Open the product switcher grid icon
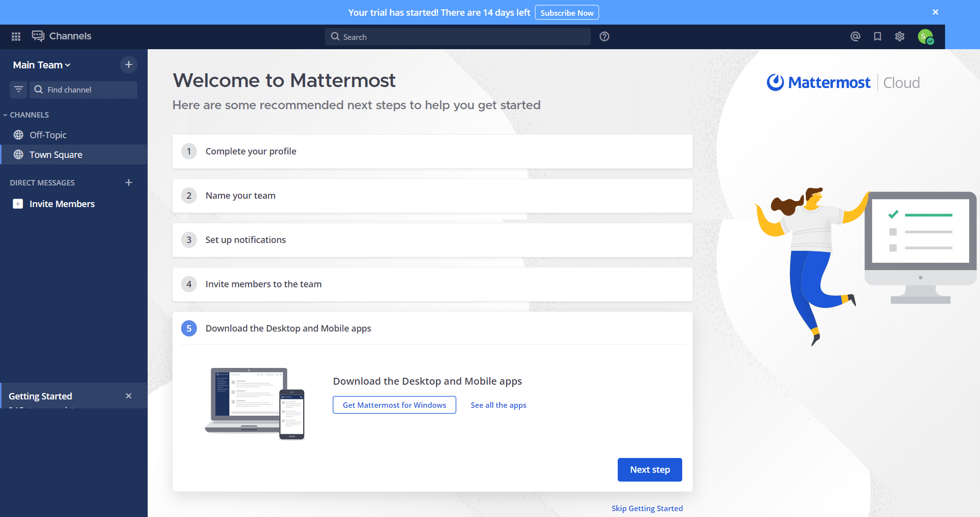The height and width of the screenshot is (517, 980). coord(16,36)
